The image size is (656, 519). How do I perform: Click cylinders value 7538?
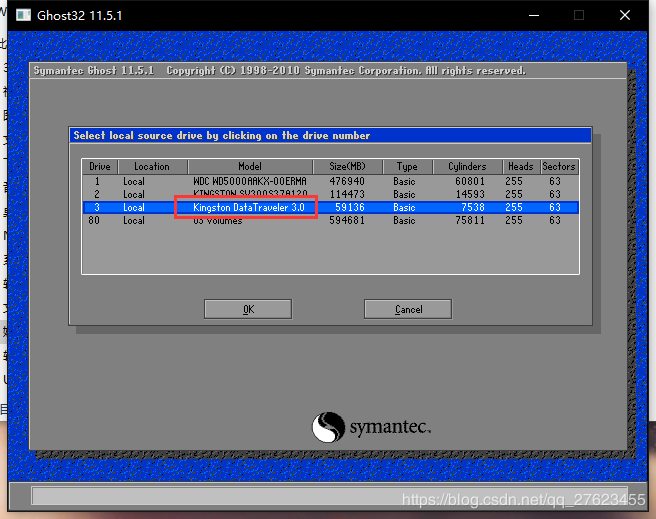tap(473, 207)
